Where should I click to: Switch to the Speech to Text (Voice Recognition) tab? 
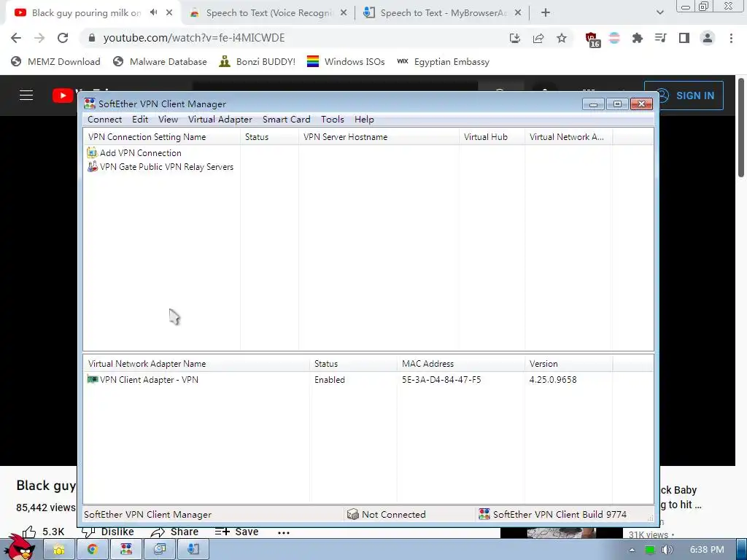click(268, 13)
